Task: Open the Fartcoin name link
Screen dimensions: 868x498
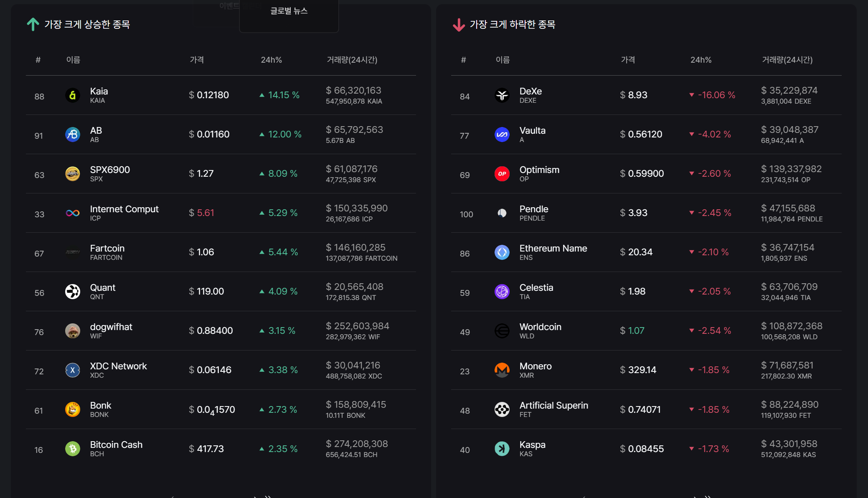Action: point(107,248)
